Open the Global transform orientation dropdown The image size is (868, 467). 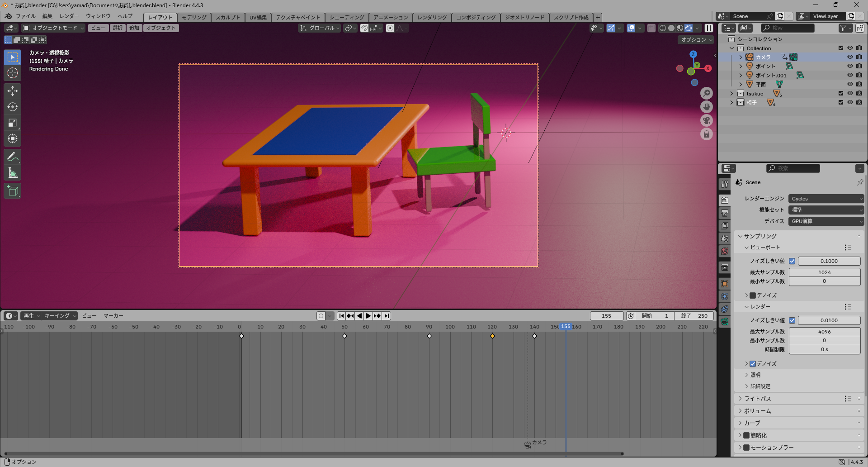[x=319, y=28]
